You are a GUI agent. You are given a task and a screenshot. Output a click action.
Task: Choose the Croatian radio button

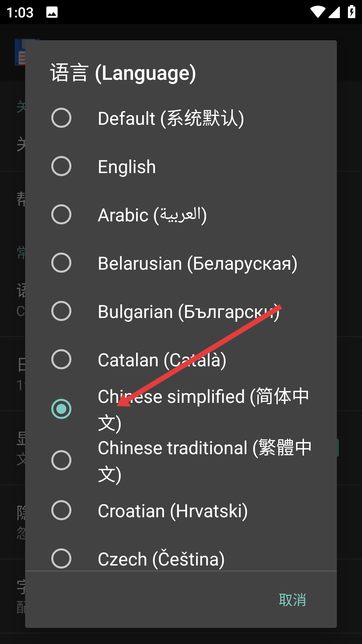point(61,511)
